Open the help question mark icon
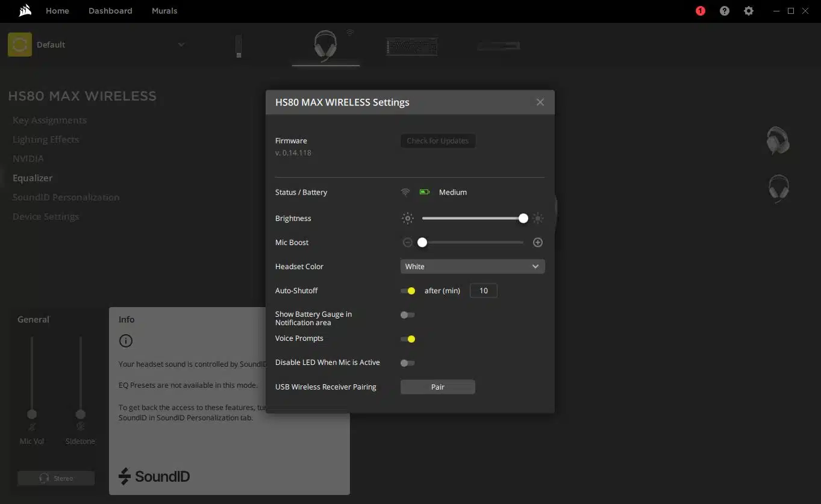Image resolution: width=821 pixels, height=504 pixels. (725, 11)
